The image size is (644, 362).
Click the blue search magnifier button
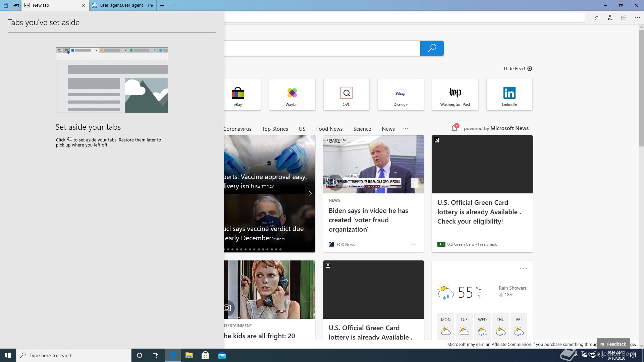432,48
